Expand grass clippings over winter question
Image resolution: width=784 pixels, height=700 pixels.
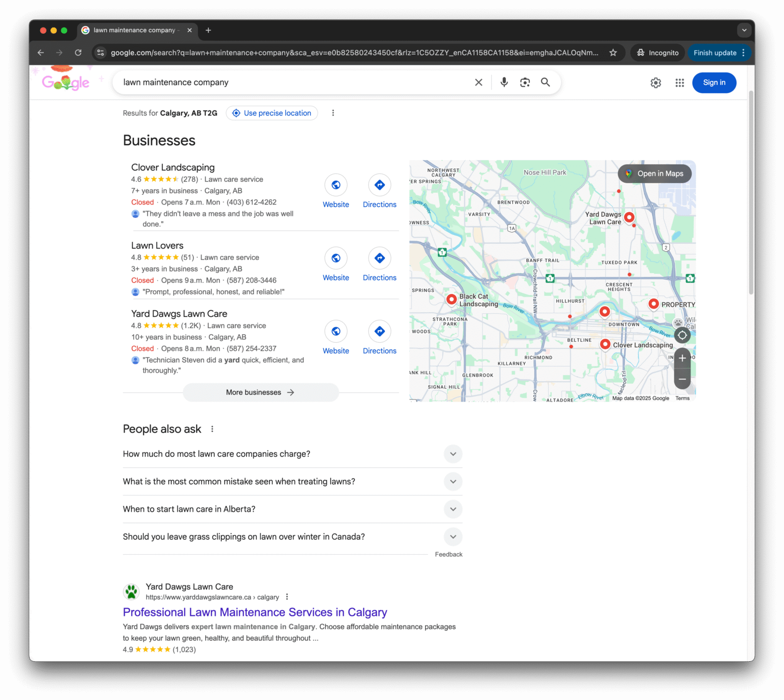click(x=453, y=537)
